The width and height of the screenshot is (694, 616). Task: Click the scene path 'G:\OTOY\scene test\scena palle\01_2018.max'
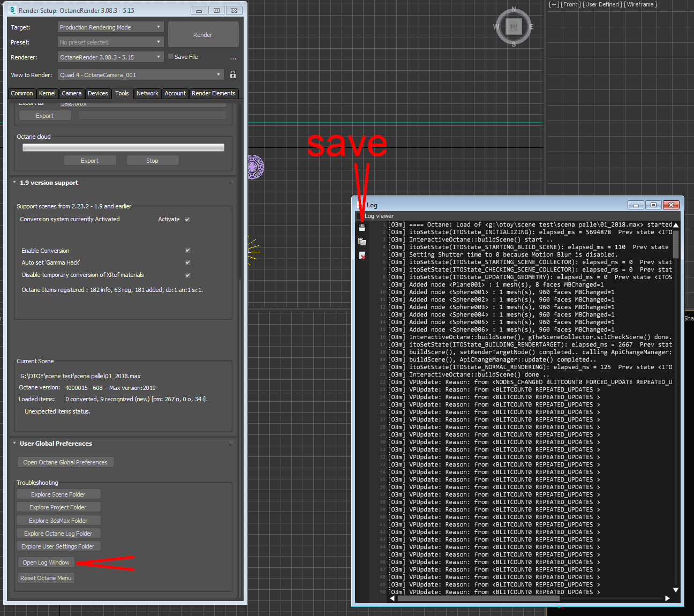[80, 376]
